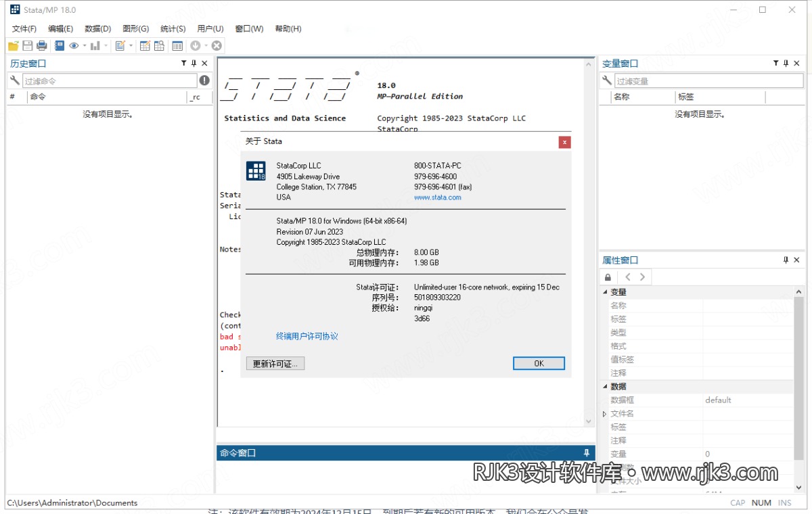This screenshot has width=812, height=514.
Task: Open the 文件(F) menu
Action: pos(24,28)
